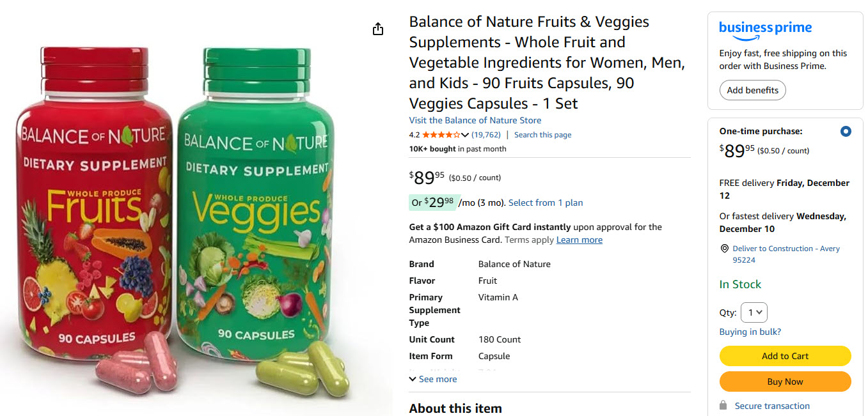Image resolution: width=868 pixels, height=416 pixels.
Task: Click Search this page link
Action: click(542, 135)
